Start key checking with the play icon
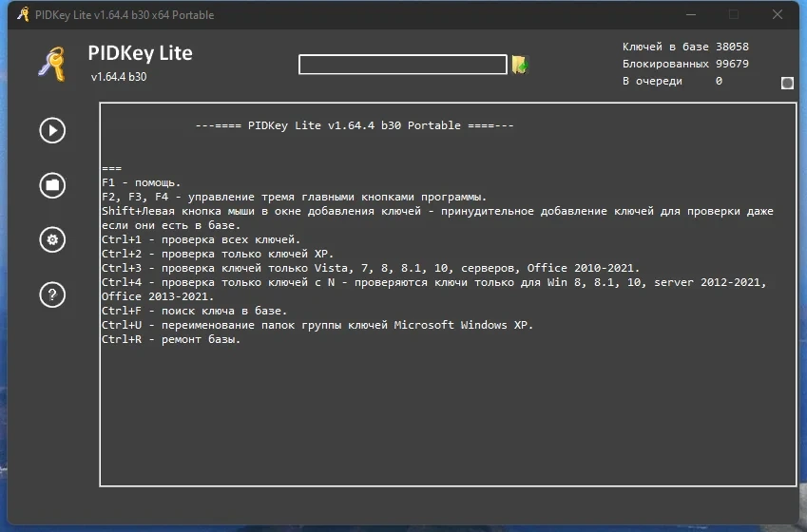The image size is (807, 532). pyautogui.click(x=52, y=131)
